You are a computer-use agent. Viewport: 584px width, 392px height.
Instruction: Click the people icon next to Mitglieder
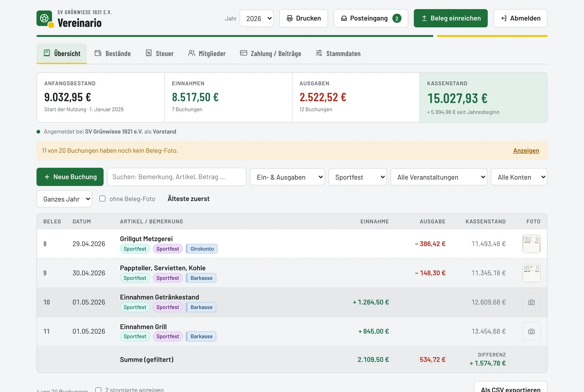coord(191,53)
